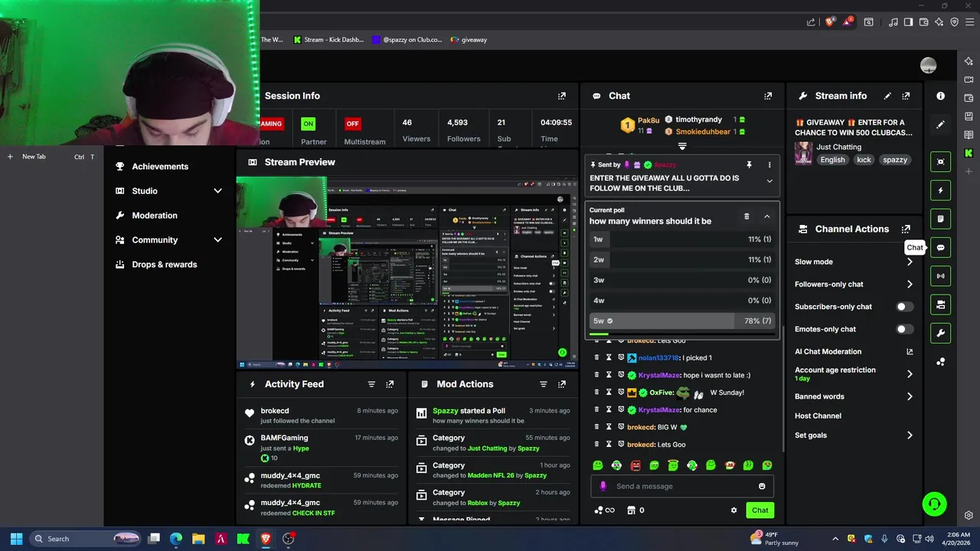Switch to Stream - Kick Dashboard tab
980x551 pixels.
tap(328, 40)
